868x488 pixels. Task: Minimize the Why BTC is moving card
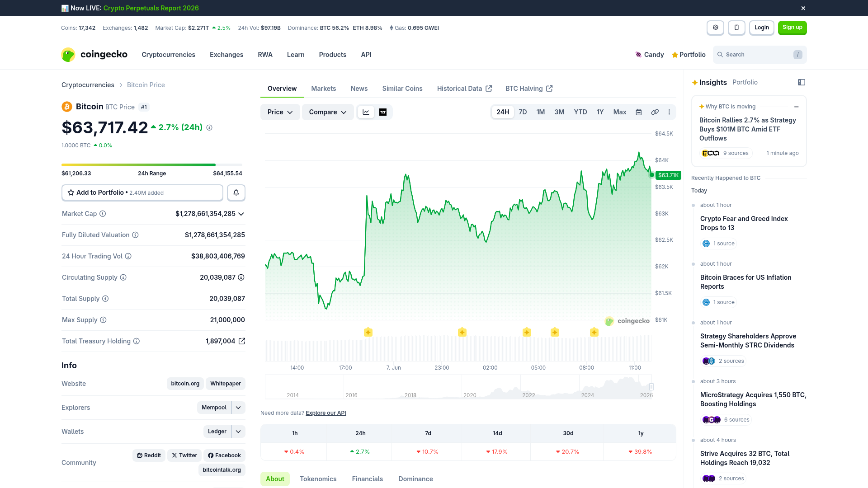pyautogui.click(x=796, y=107)
